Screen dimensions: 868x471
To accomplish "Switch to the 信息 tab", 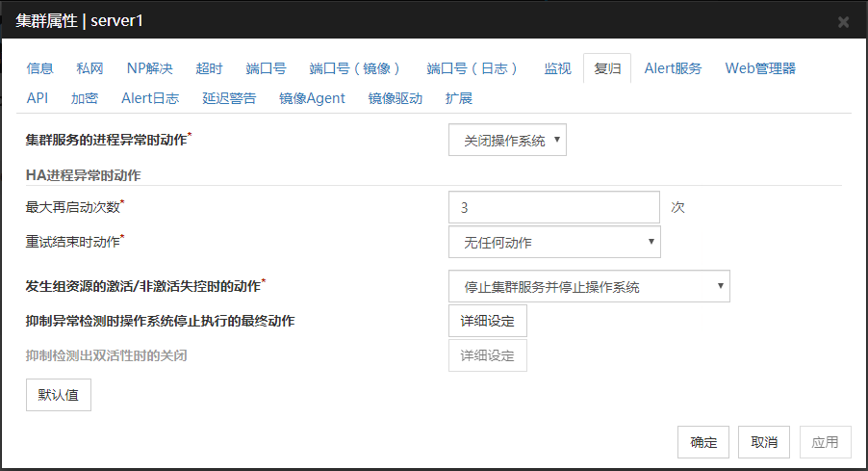I will click(40, 68).
